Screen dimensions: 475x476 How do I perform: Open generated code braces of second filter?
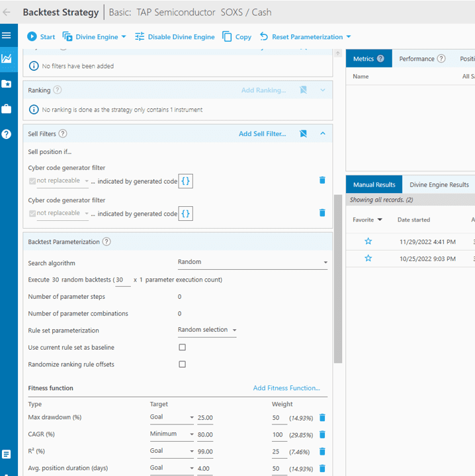point(185,214)
